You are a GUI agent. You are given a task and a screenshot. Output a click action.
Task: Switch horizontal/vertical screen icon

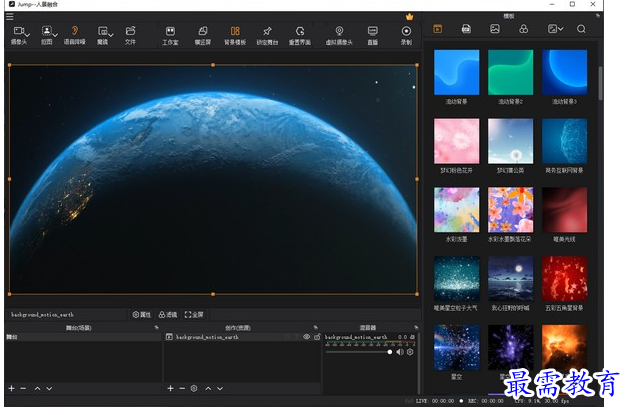tap(203, 31)
